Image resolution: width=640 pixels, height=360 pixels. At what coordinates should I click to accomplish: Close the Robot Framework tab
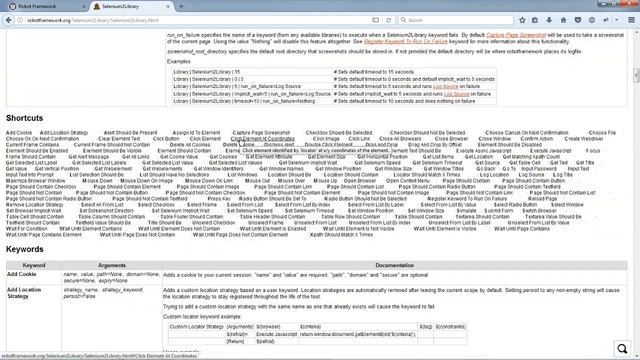pyautogui.click(x=84, y=7)
